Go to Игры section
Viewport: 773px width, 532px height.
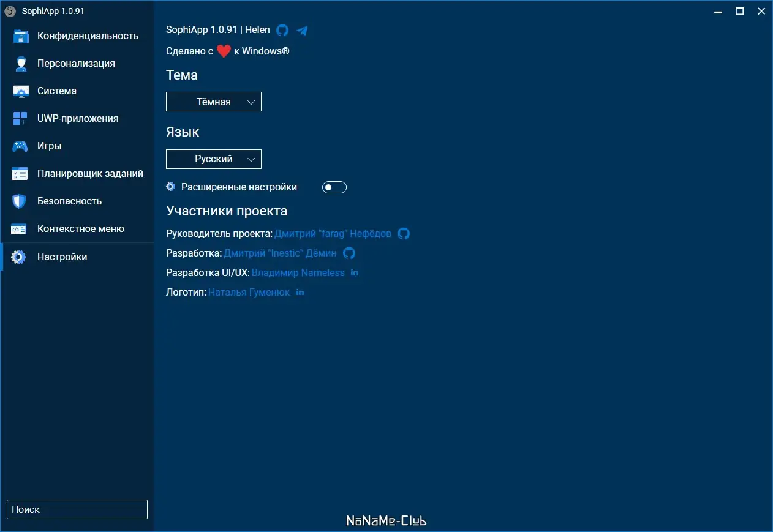(x=77, y=146)
